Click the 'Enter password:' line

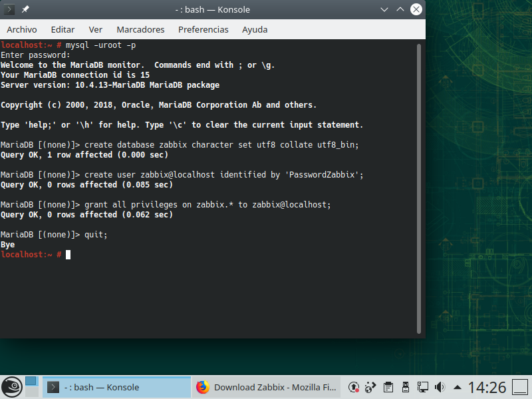35,55
